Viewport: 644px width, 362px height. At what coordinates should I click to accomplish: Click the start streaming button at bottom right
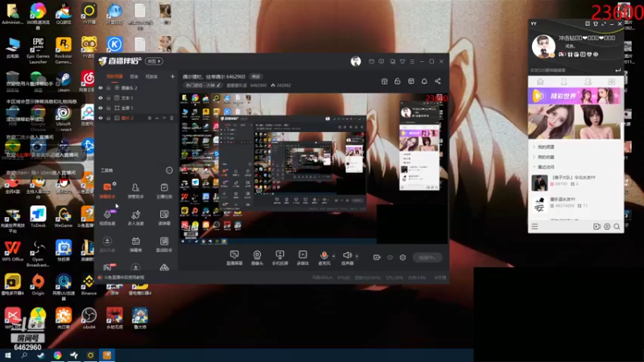427,257
